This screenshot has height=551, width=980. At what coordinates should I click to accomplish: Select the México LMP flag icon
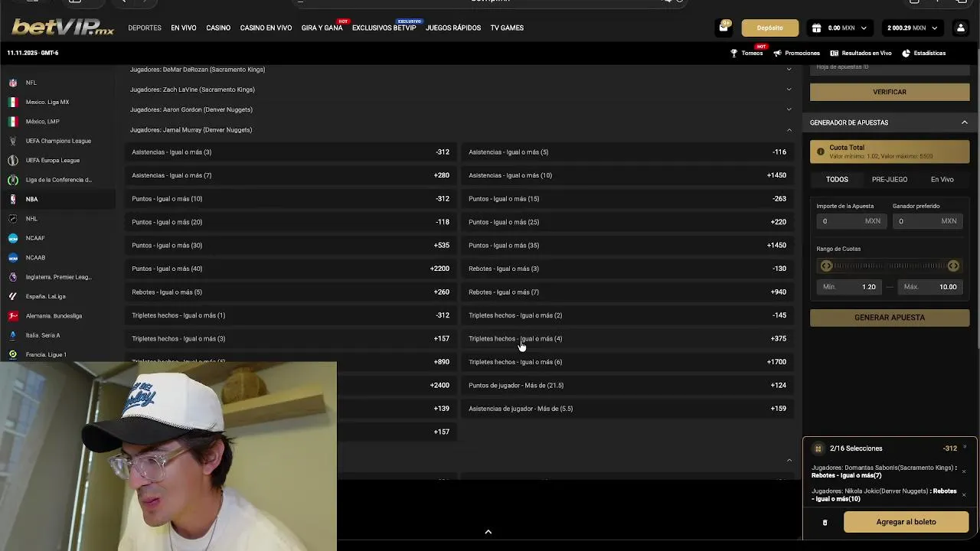coord(13,122)
